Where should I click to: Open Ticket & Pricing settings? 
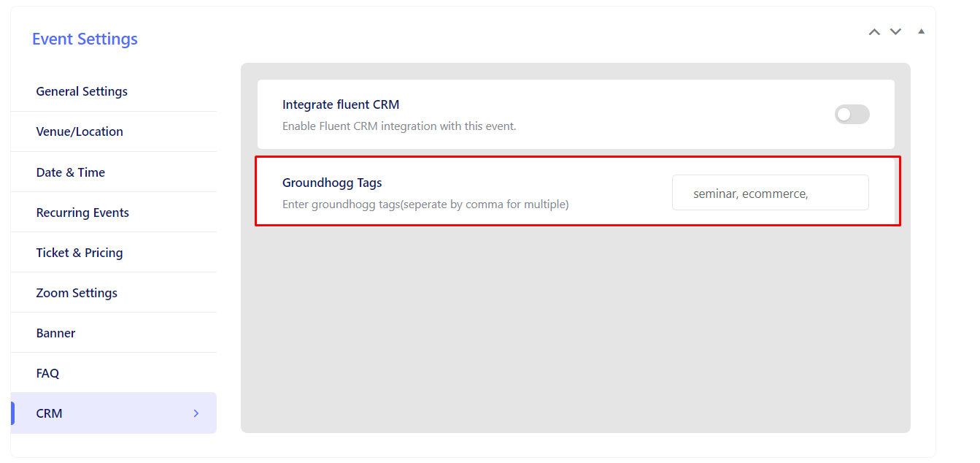[x=80, y=252]
